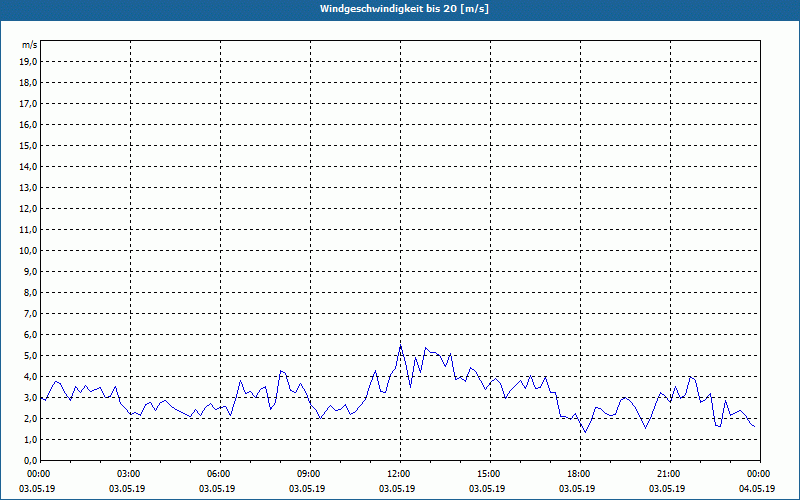Image resolution: width=800 pixels, height=500 pixels.
Task: Select the "3,0" y-axis label
Action: [x=31, y=397]
